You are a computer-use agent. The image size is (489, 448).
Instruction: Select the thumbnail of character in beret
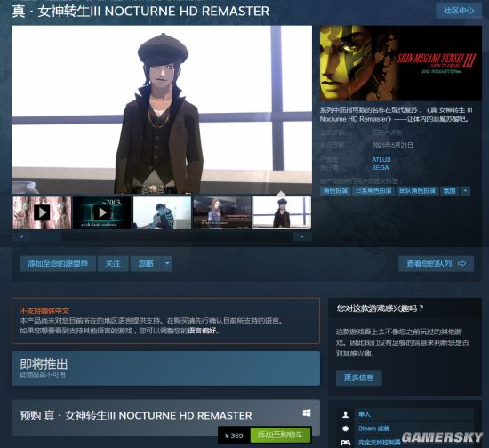(282, 213)
